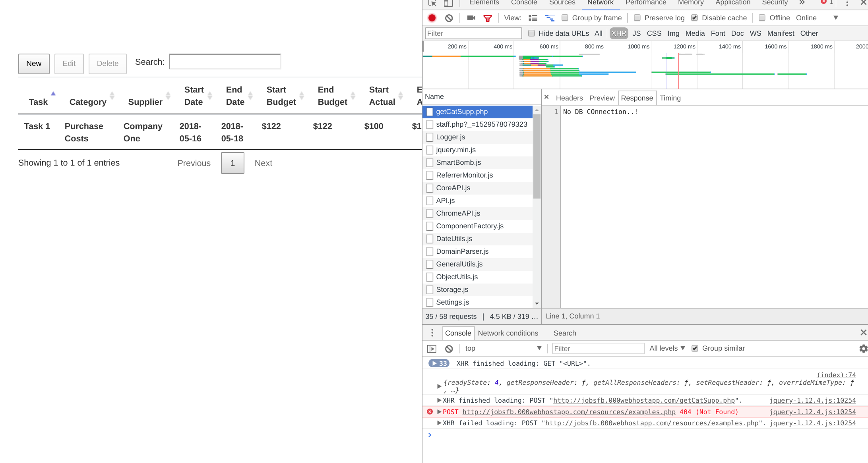
Task: Select the XHR filter type
Action: (x=619, y=33)
